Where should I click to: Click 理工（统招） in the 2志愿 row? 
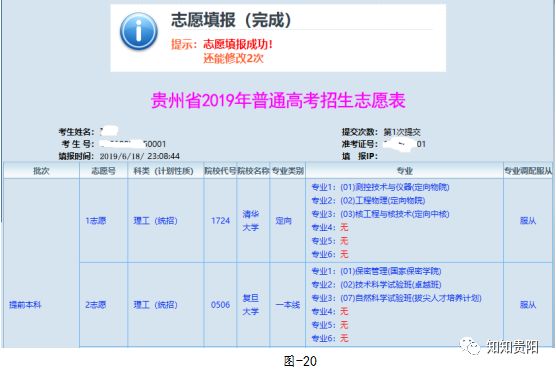pos(155,305)
